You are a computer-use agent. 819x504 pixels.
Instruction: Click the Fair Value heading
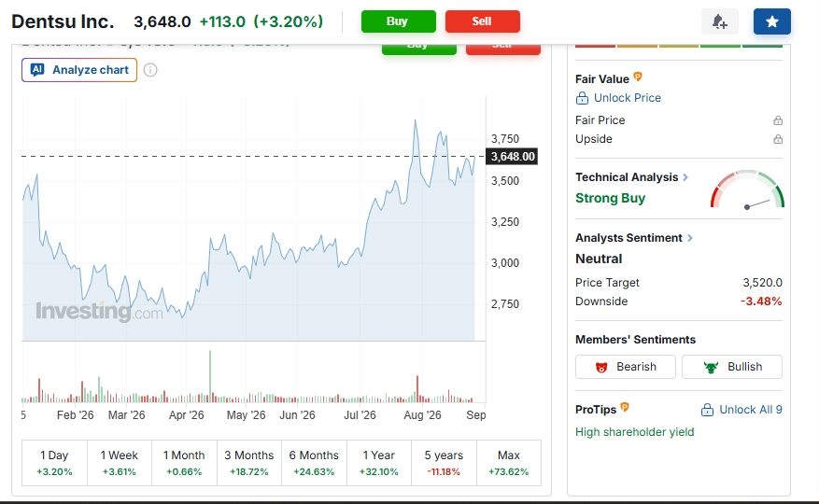pos(601,79)
